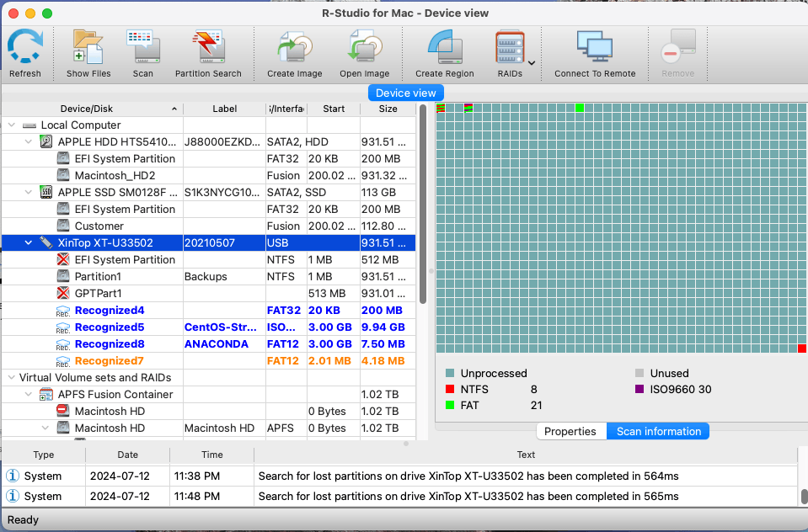Click the XinTop XT-U33502 USB drive icon

46,242
